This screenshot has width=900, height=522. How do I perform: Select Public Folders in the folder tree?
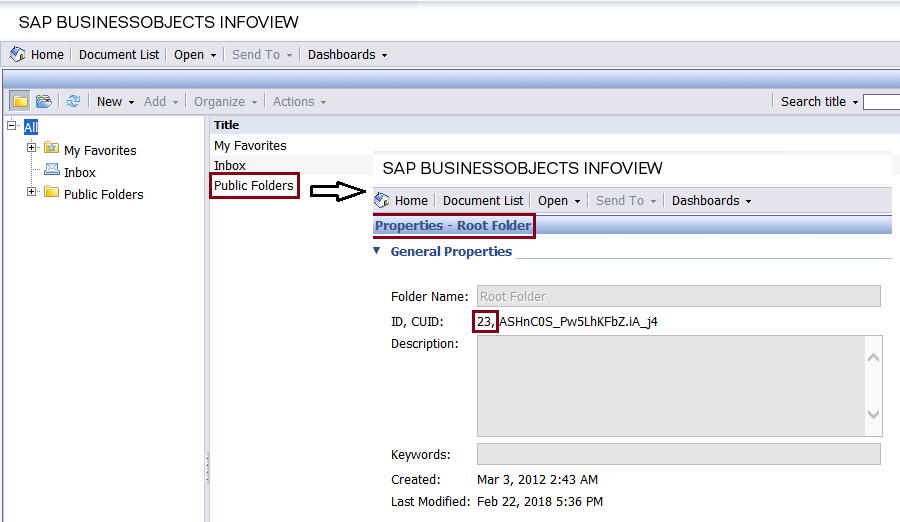103,194
